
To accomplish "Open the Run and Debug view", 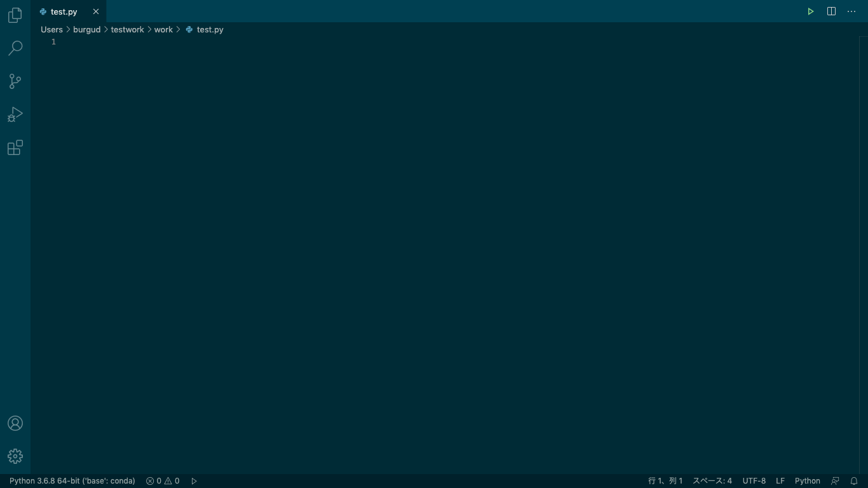I will (x=15, y=114).
